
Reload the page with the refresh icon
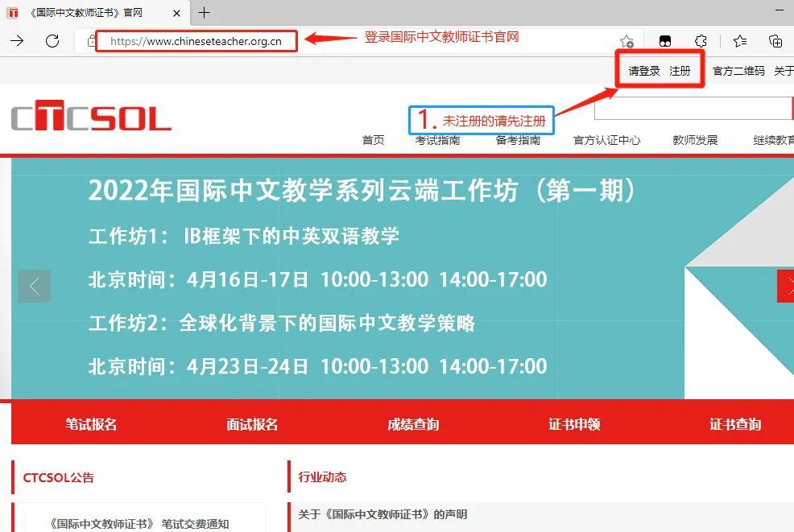click(x=52, y=40)
